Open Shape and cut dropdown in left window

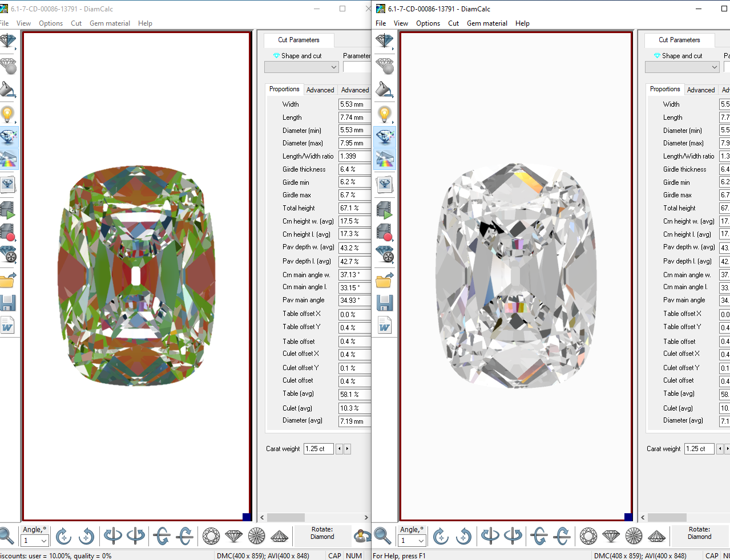click(301, 67)
